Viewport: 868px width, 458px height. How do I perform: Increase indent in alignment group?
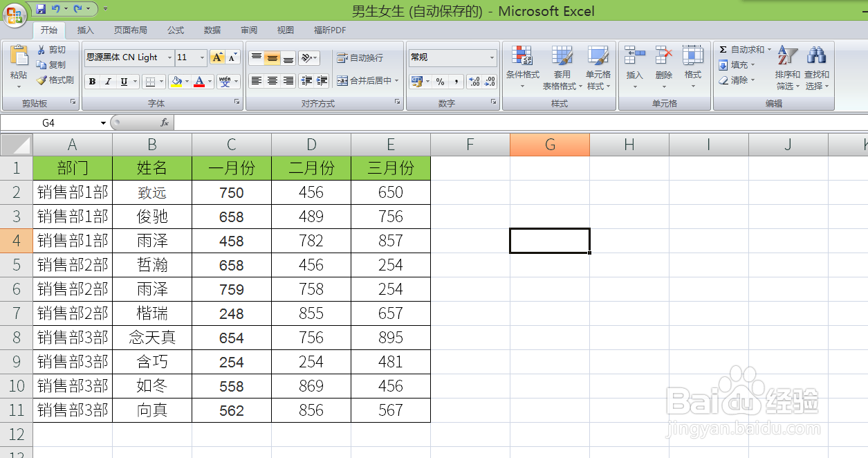[322, 81]
